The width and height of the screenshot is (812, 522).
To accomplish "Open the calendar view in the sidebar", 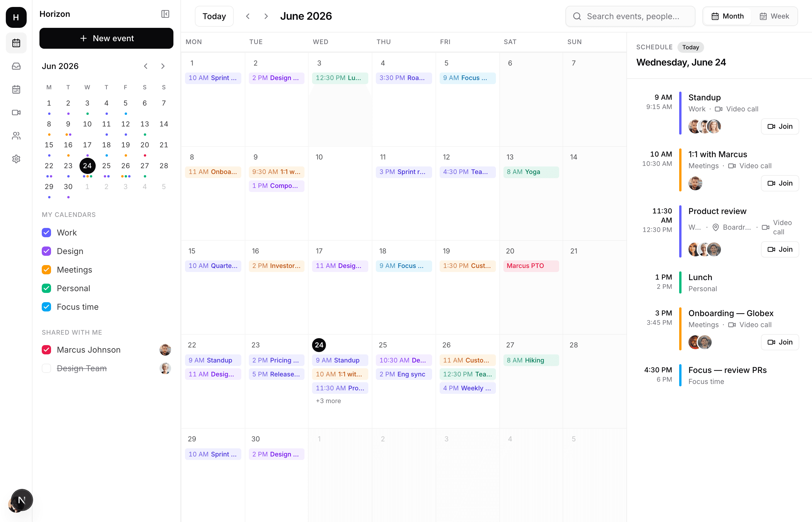I will pos(16,43).
